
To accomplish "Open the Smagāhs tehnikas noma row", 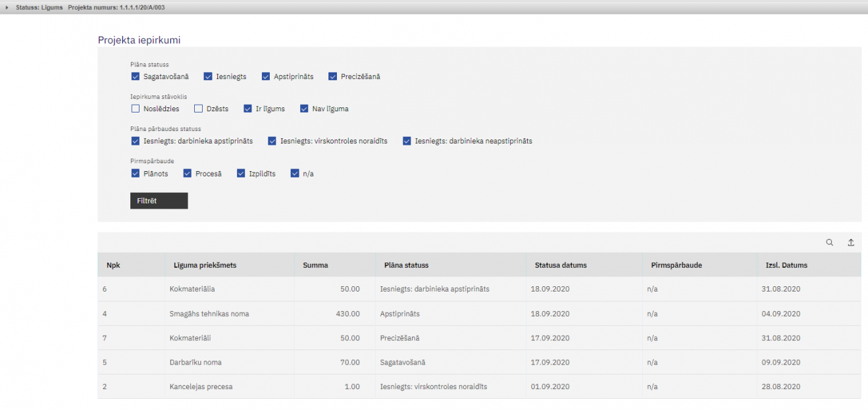I will 209,314.
